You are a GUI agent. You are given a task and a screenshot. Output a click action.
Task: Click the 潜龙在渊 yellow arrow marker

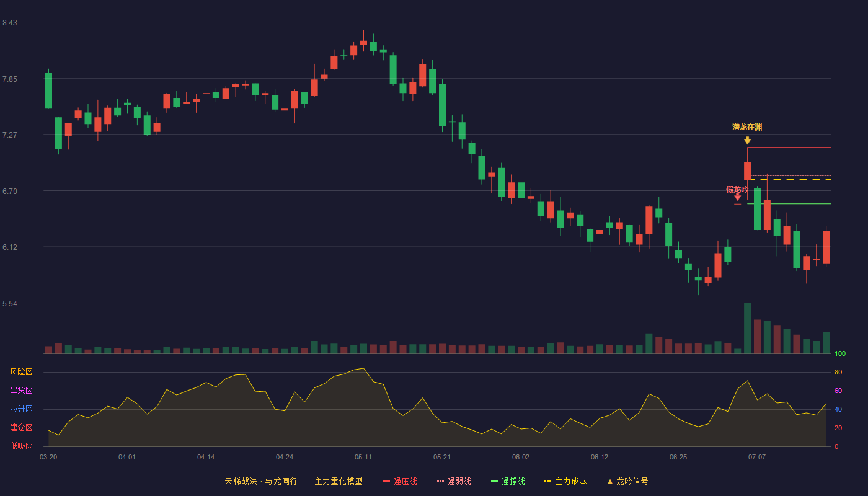[747, 140]
